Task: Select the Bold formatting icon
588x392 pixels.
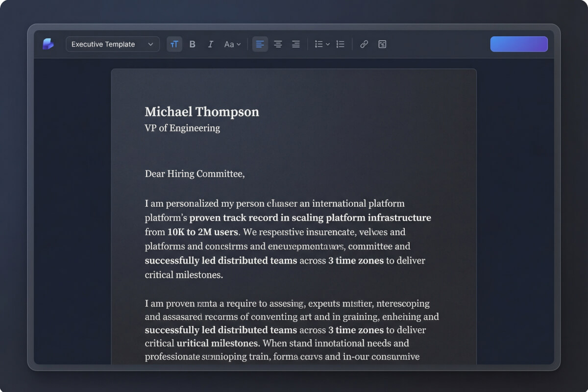Action: pos(193,44)
